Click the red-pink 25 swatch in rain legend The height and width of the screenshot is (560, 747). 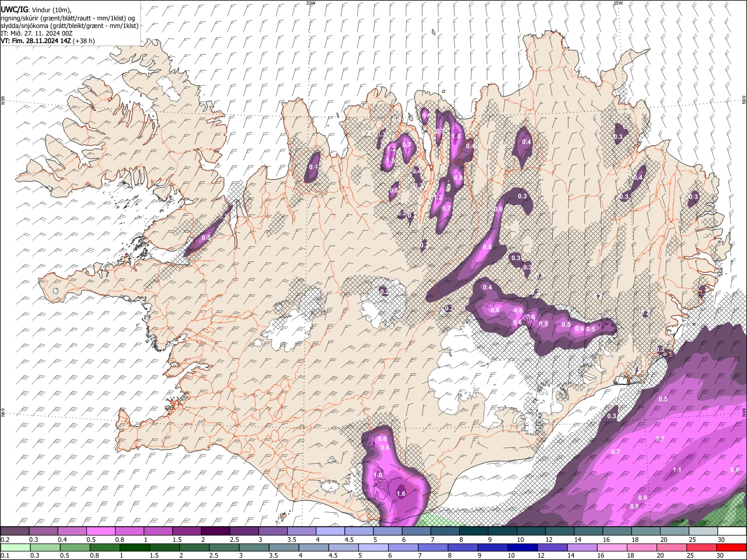tap(701, 547)
